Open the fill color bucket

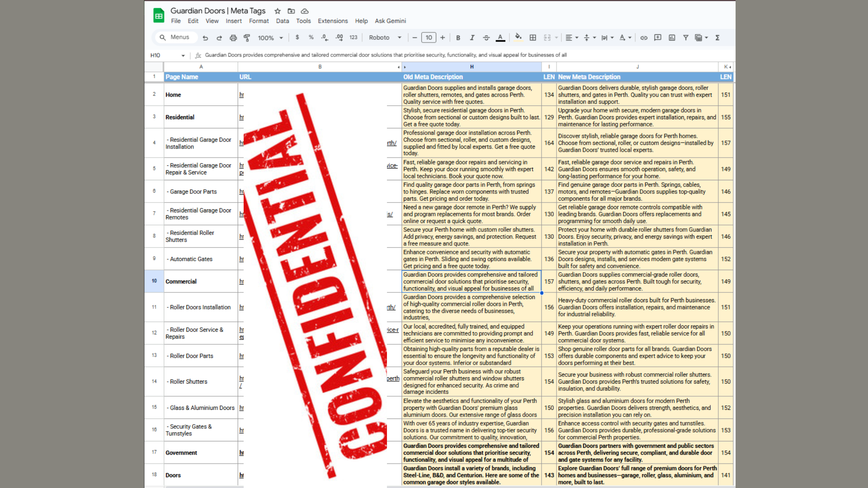tap(518, 37)
